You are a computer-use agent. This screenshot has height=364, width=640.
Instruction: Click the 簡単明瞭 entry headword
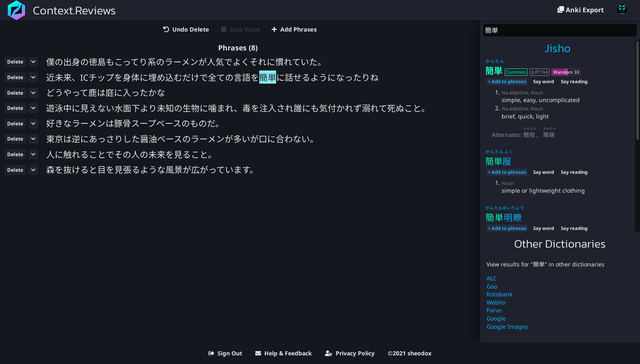point(503,218)
